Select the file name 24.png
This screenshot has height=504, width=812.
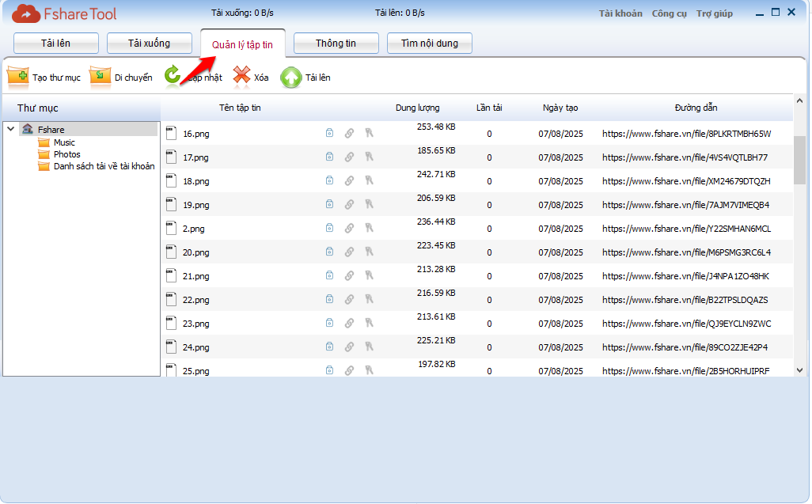click(195, 347)
